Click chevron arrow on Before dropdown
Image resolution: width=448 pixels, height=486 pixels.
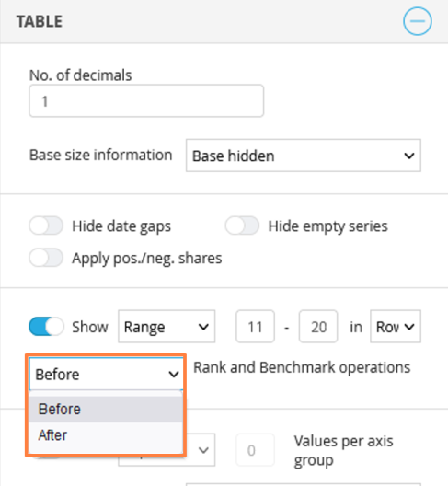[x=174, y=375]
